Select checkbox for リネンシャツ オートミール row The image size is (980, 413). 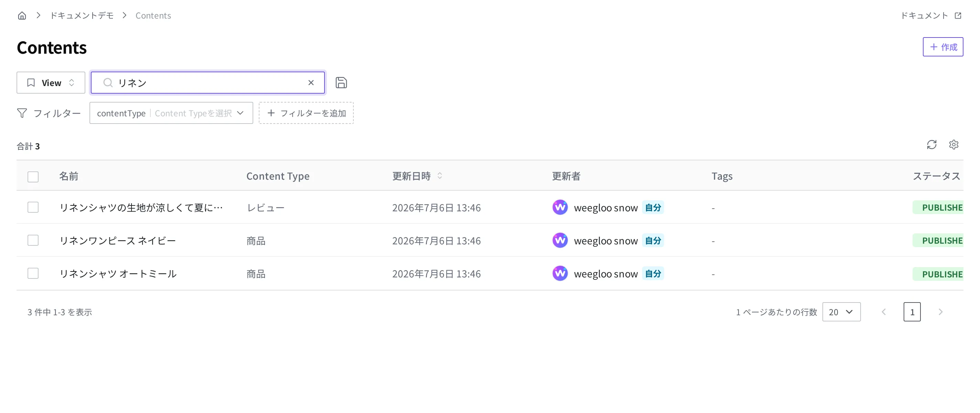[x=33, y=273]
